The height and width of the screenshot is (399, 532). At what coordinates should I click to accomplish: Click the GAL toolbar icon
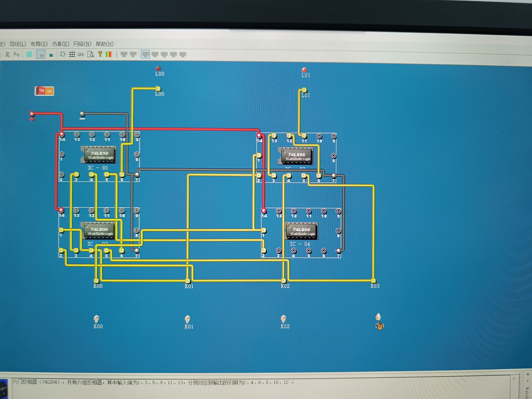[x=81, y=55]
